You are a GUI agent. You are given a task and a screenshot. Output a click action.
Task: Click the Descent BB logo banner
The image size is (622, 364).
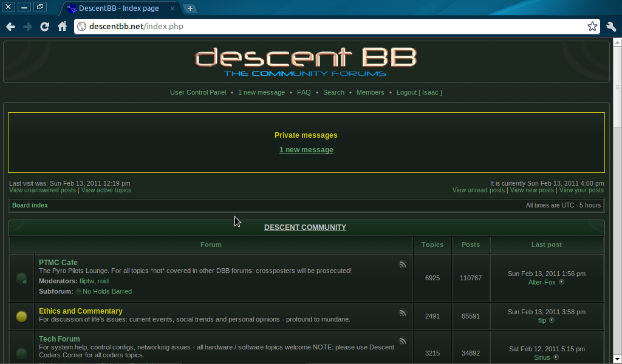point(306,62)
